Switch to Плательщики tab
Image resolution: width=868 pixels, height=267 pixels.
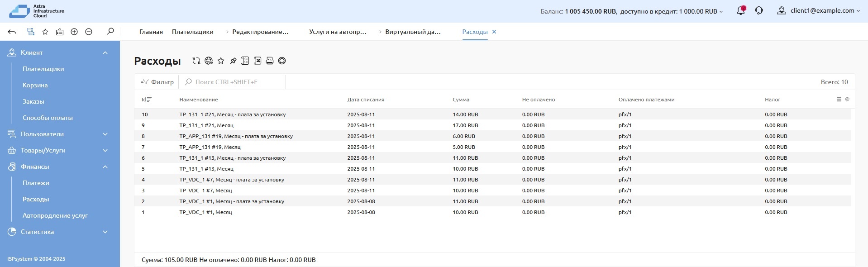[192, 32]
